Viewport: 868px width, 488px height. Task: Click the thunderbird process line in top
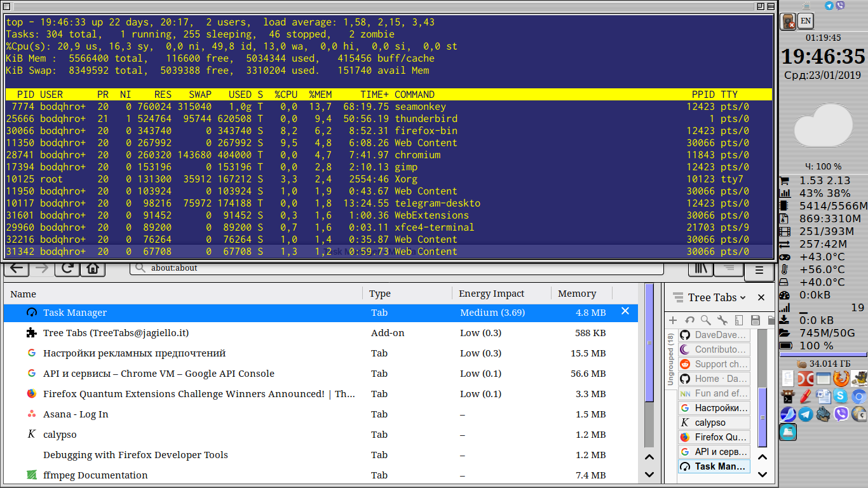click(x=388, y=119)
